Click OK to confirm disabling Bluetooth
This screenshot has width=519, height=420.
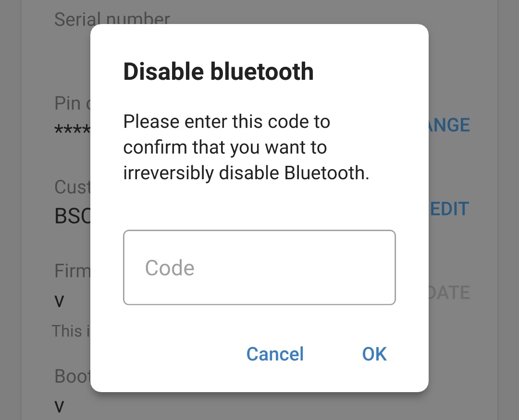click(374, 354)
